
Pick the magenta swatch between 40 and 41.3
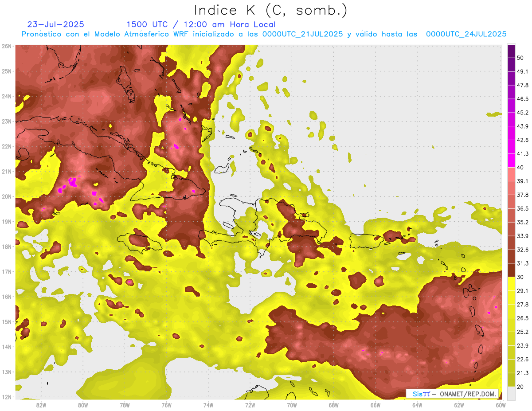pyautogui.click(x=511, y=160)
